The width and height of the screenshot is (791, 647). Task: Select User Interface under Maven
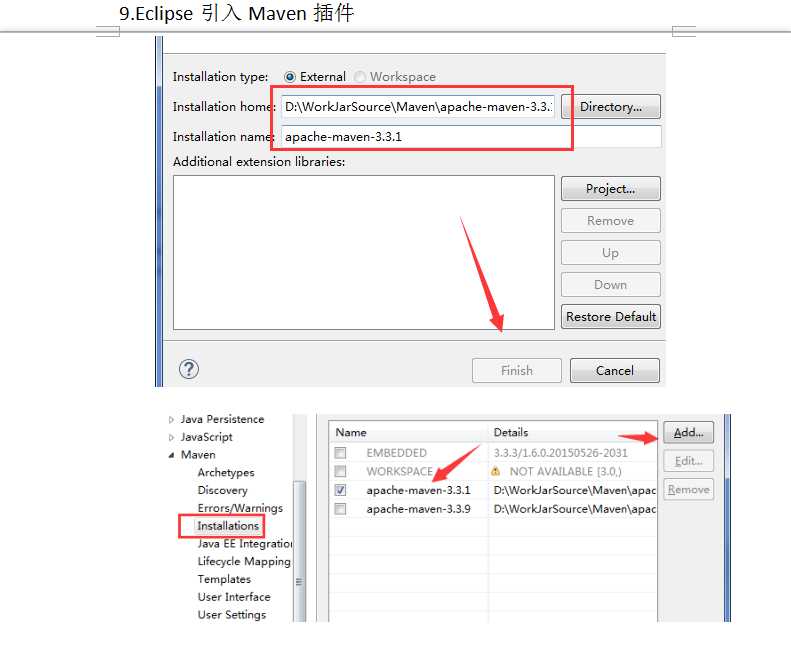pyautogui.click(x=234, y=597)
